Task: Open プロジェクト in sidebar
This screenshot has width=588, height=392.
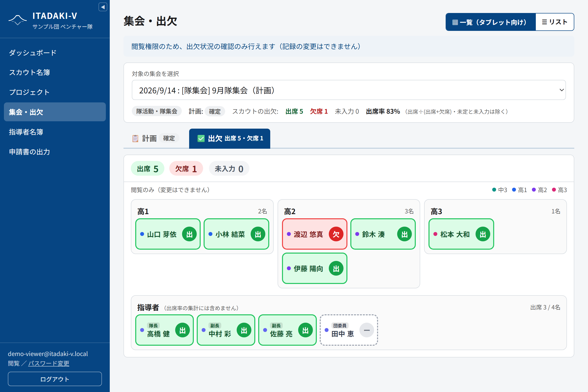Action: pos(55,92)
